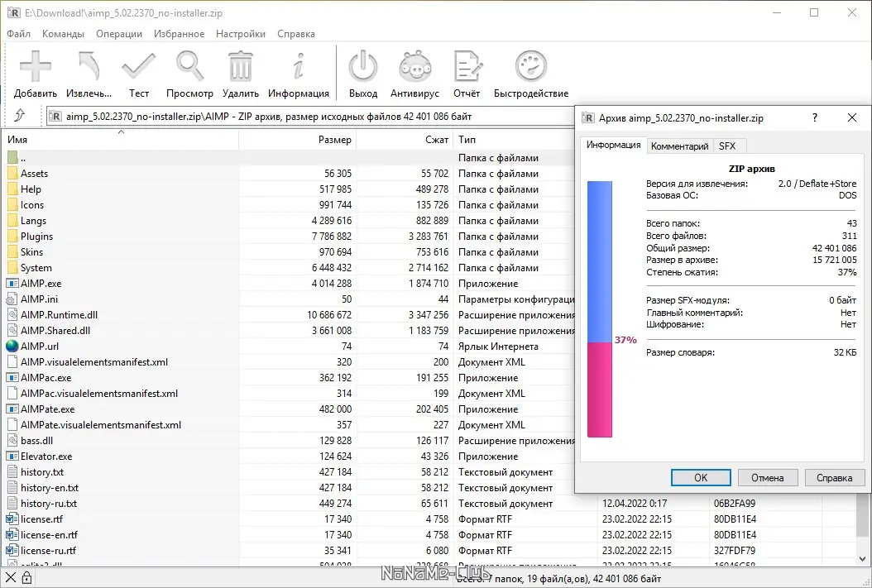
Task: Open the Информация toolbar icon
Action: tap(299, 67)
